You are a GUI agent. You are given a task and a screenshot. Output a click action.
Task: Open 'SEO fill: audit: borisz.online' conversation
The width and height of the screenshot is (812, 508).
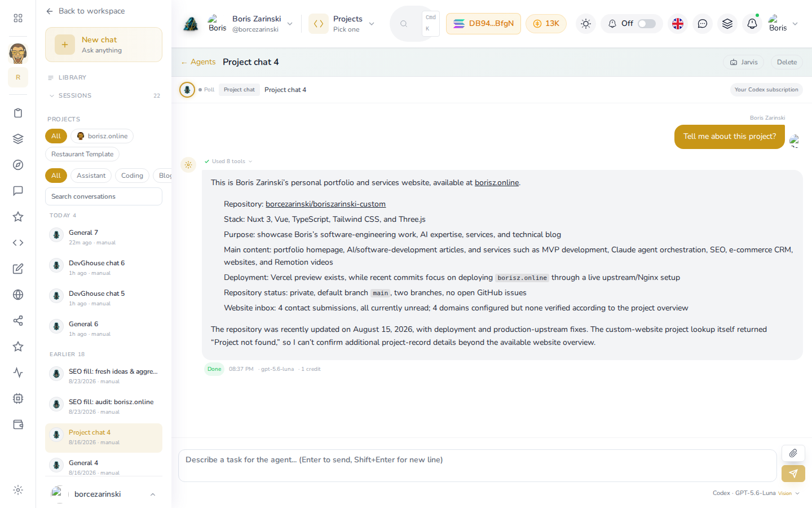(x=104, y=406)
